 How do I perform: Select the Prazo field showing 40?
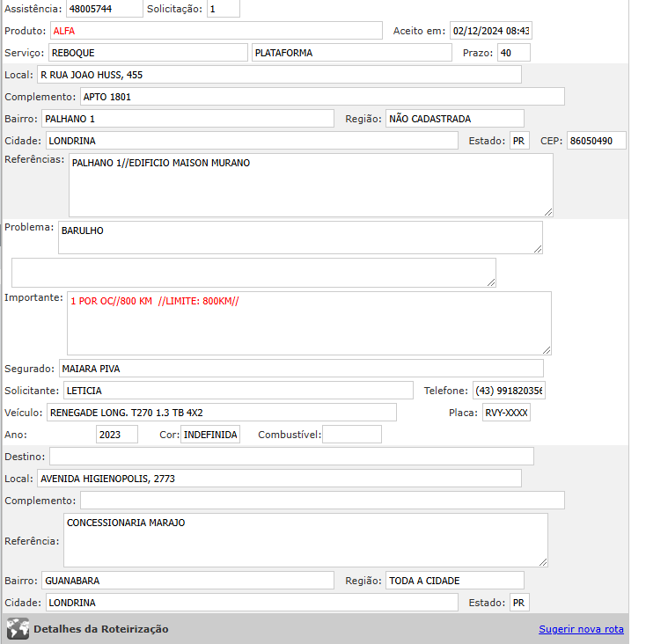pos(513,53)
